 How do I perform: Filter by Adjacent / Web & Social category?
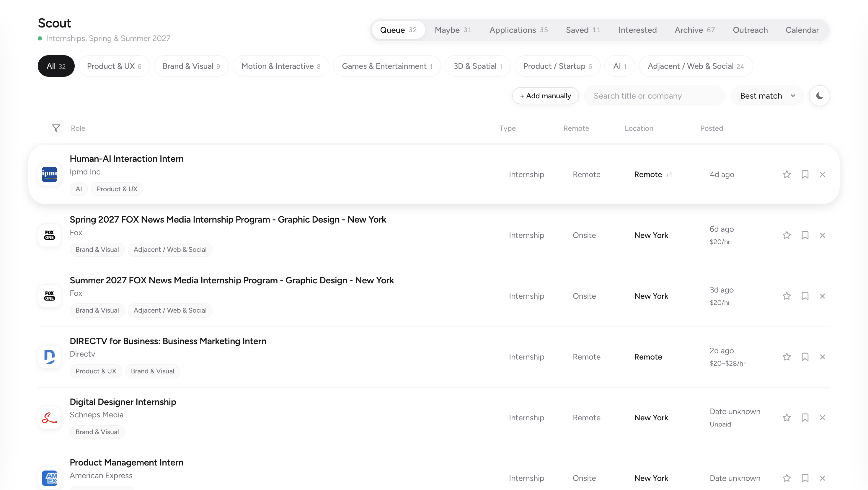[x=696, y=66]
